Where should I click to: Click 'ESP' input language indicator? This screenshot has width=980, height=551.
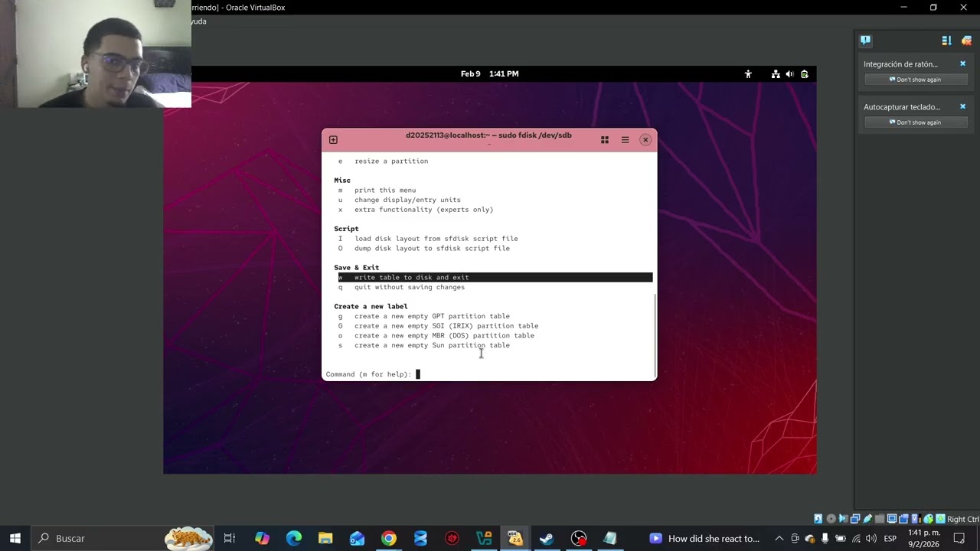point(890,538)
